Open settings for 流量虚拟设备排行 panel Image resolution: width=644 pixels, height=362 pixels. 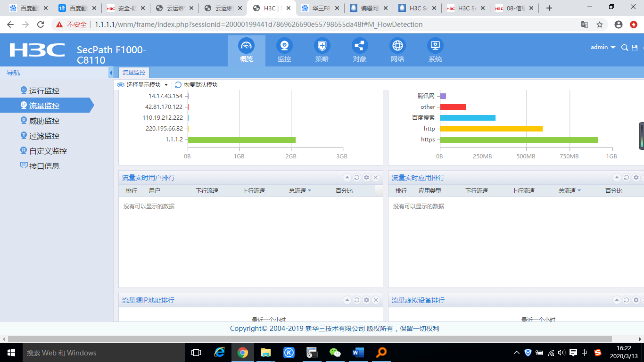[636, 300]
